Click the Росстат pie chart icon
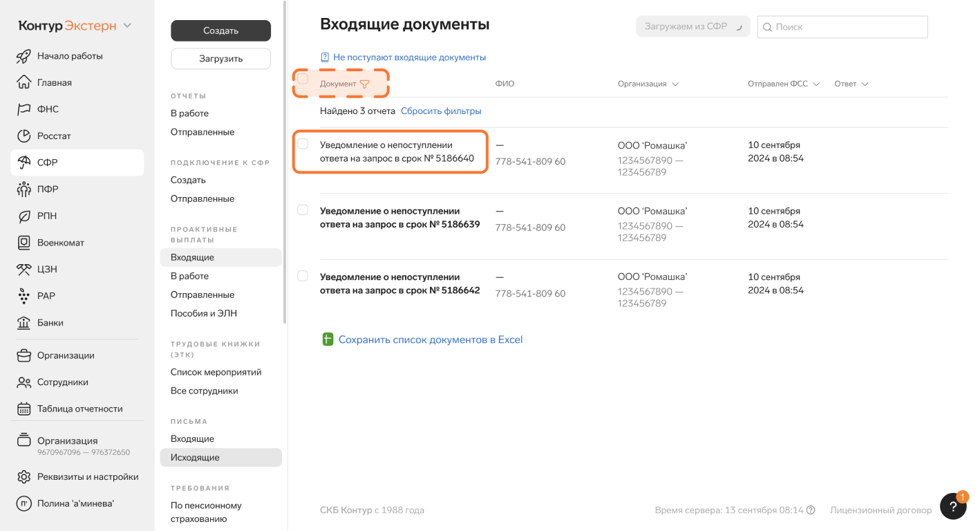This screenshot has height=531, width=980. [24, 136]
